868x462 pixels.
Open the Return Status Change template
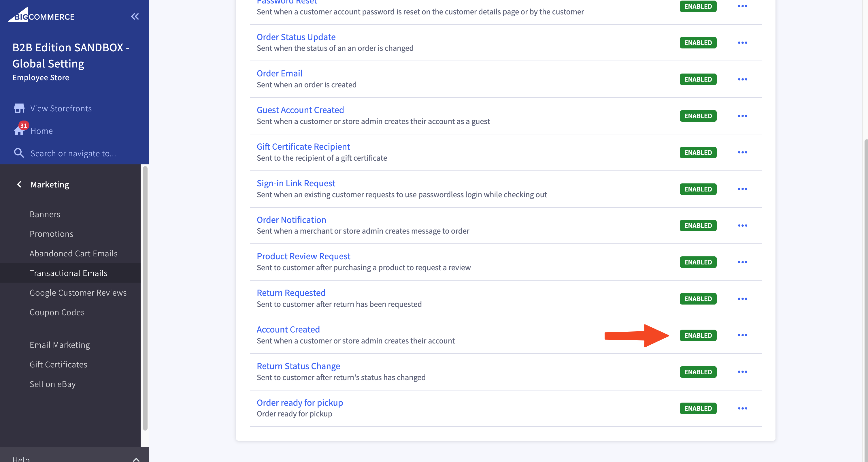pos(298,366)
